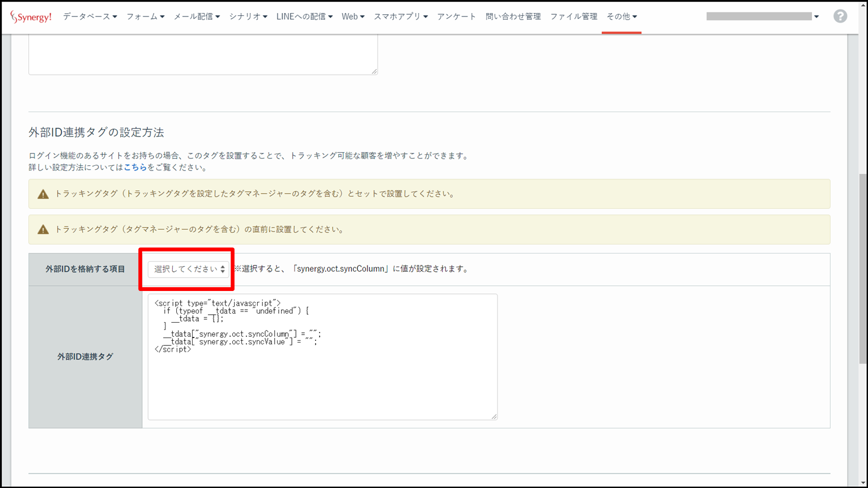
Task: Open the メール配信 dropdown menu
Action: pos(196,17)
